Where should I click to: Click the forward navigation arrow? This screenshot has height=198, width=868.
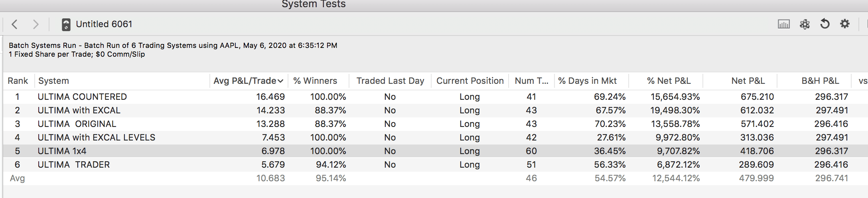[x=36, y=24]
